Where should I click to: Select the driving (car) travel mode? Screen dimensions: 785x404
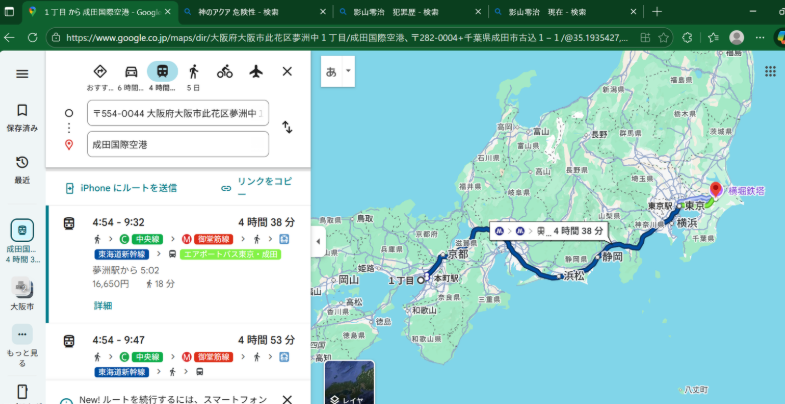(x=130, y=71)
